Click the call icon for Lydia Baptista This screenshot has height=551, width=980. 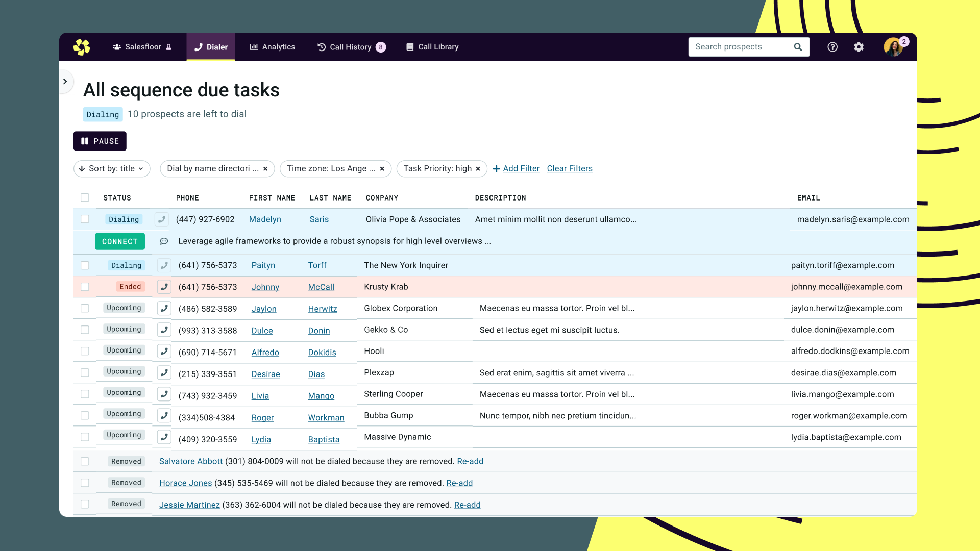(x=164, y=437)
